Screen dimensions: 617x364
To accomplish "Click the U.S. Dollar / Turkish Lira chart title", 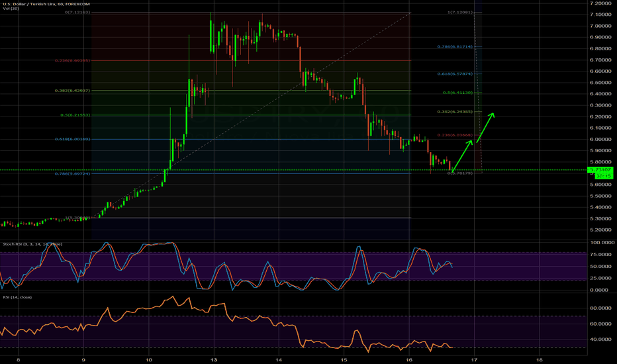I will tap(46, 4).
